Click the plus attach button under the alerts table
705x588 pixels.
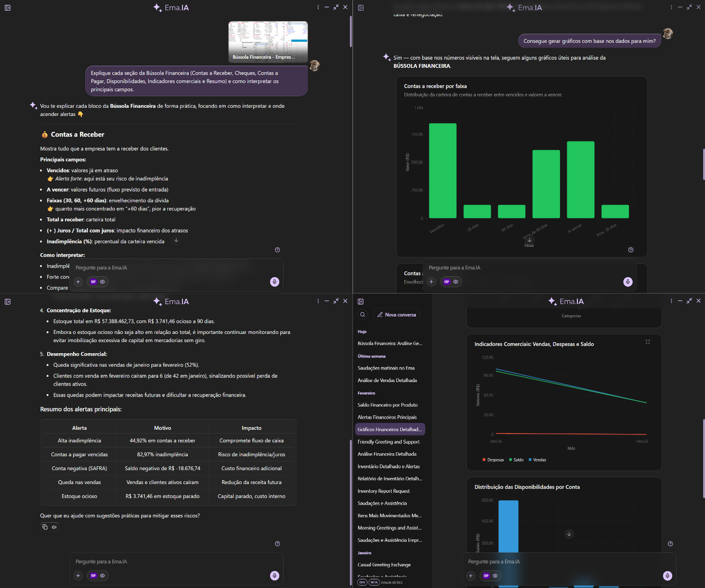click(x=78, y=575)
